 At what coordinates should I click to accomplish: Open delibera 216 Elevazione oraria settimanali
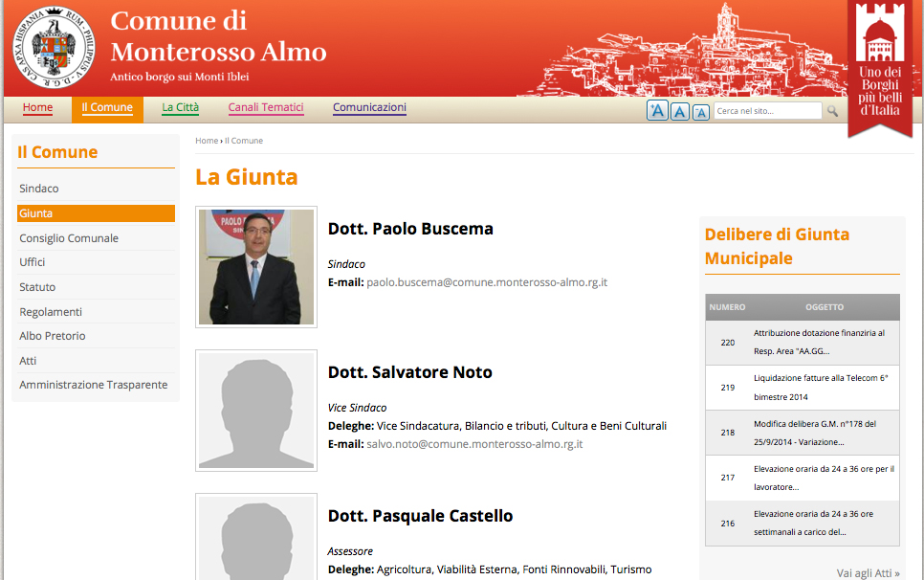click(813, 523)
